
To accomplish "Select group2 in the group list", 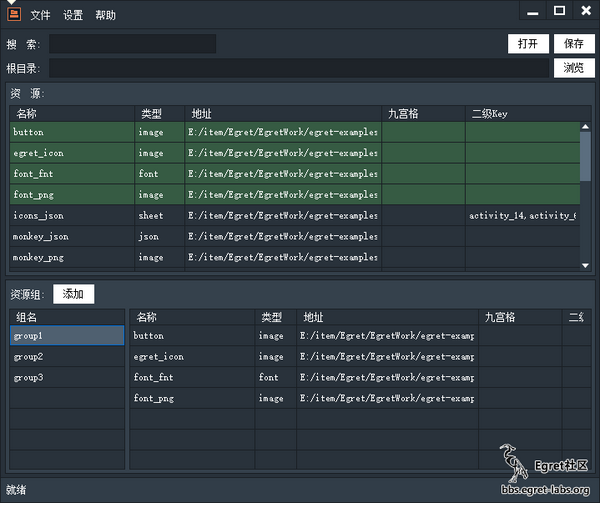I will tap(67, 357).
